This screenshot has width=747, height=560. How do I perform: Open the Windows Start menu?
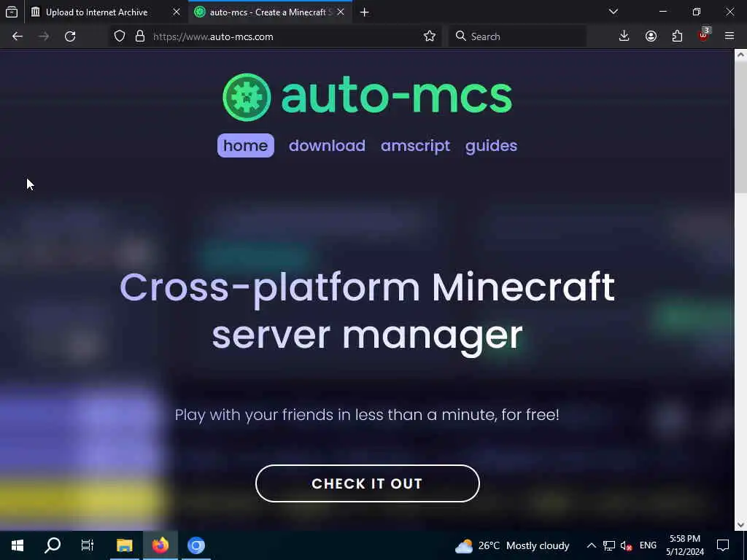click(18, 545)
